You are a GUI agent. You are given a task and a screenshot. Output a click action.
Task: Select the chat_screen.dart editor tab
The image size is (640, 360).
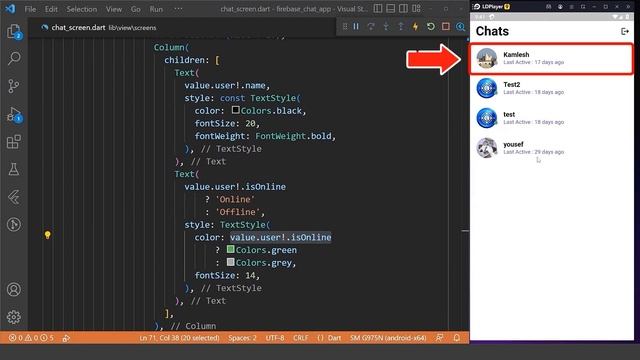click(x=98, y=27)
